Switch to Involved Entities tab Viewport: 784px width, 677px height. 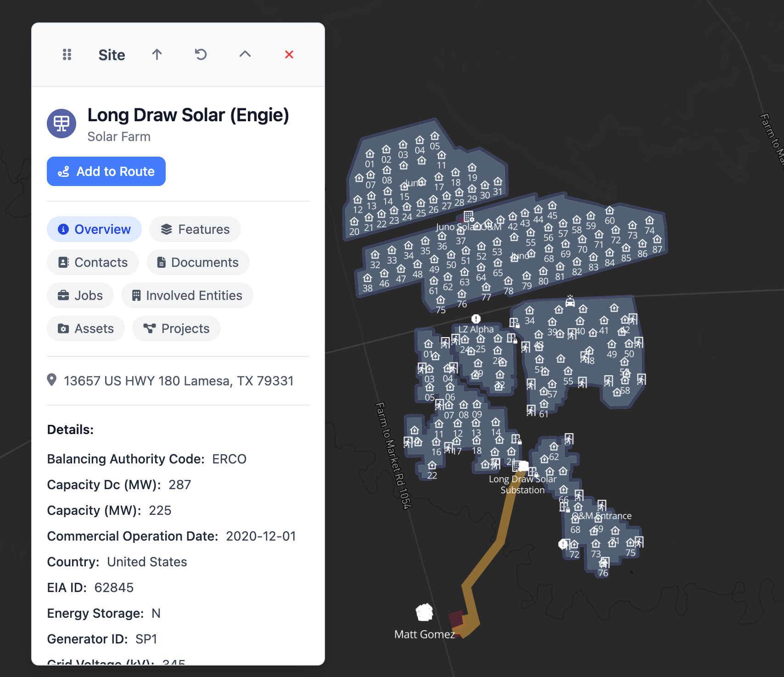coord(187,295)
